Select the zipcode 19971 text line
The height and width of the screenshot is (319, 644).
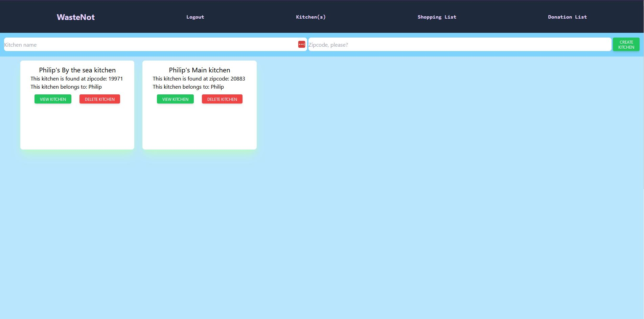coord(77,78)
